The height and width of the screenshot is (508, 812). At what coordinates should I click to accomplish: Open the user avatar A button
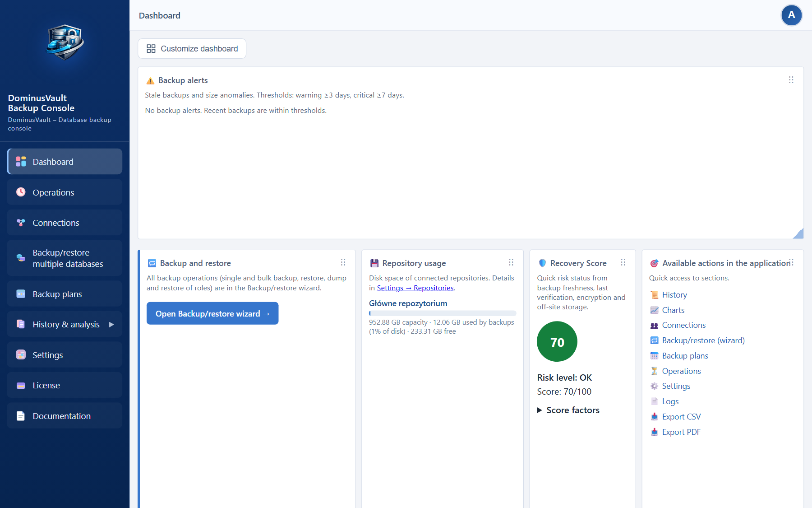click(x=791, y=15)
